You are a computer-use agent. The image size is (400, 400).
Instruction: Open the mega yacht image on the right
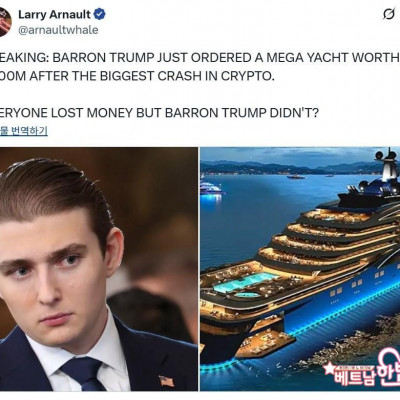click(x=300, y=269)
